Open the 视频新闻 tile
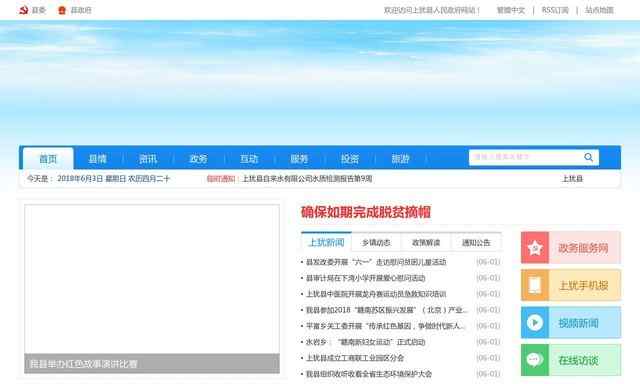640x384 pixels. 571,323
